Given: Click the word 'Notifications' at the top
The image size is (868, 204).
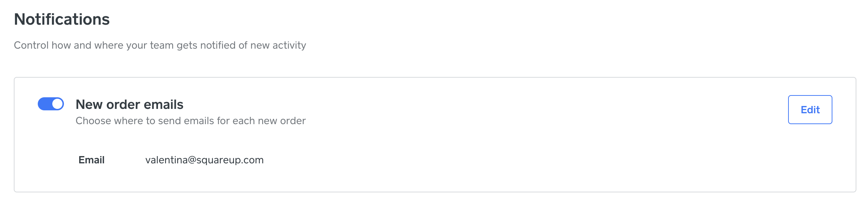Looking at the screenshot, I should point(62,19).
